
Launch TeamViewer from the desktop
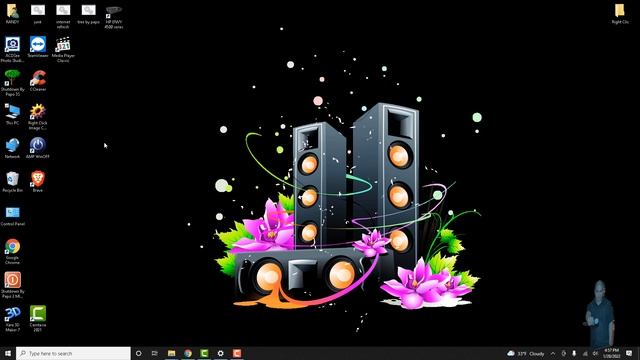coord(38,47)
